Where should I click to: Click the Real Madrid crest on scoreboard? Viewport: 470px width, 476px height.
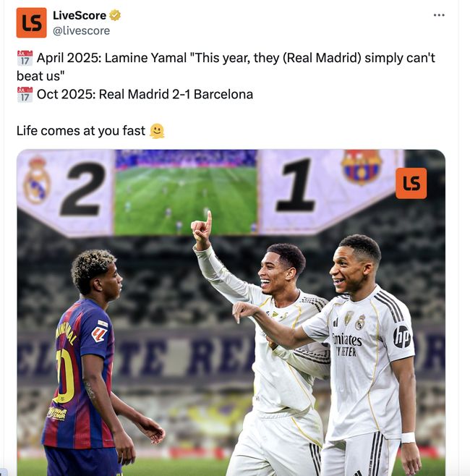pos(37,181)
